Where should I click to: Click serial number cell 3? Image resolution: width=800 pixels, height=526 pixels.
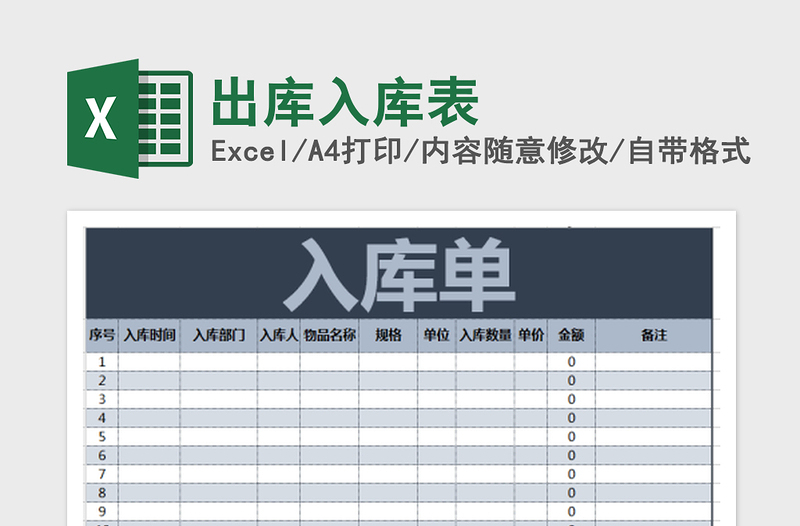click(x=102, y=399)
